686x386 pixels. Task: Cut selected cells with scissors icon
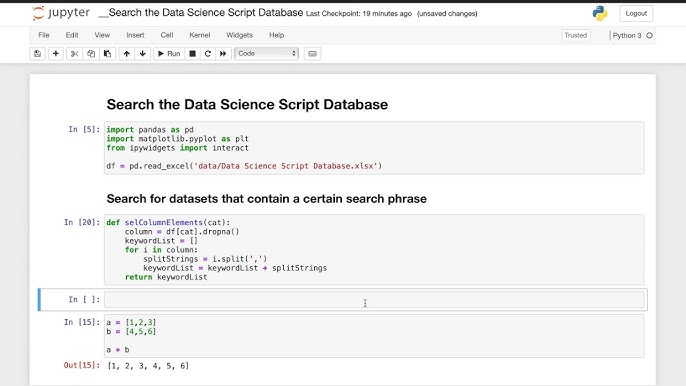coord(74,54)
